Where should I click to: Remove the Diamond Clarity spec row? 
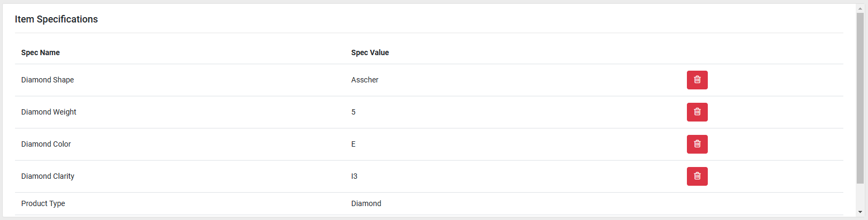697,176
